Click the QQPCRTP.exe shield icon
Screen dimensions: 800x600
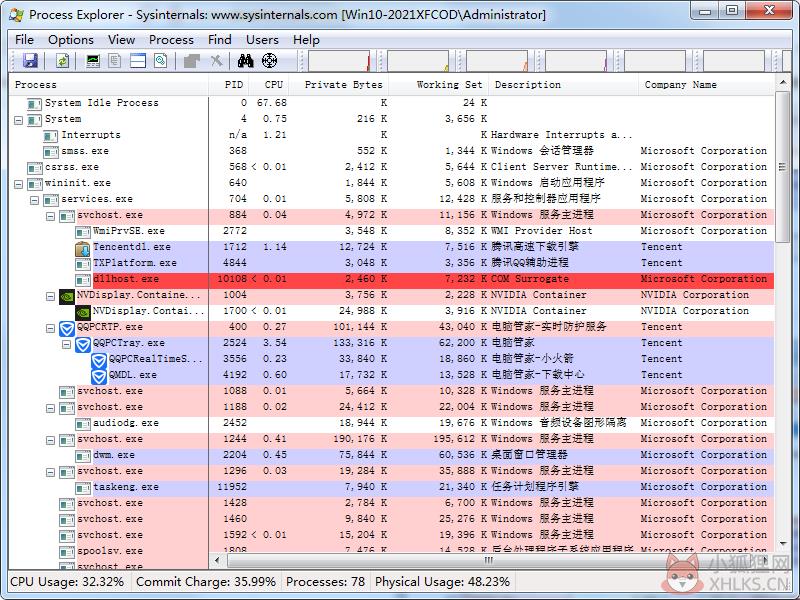(67, 329)
